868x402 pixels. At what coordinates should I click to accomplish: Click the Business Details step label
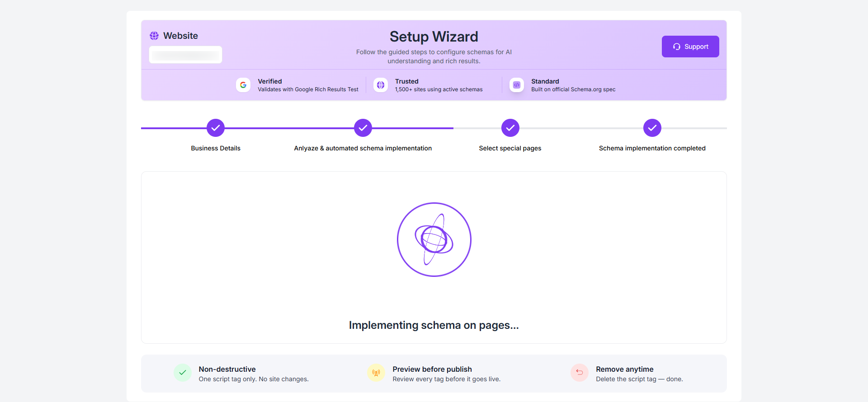[216, 148]
